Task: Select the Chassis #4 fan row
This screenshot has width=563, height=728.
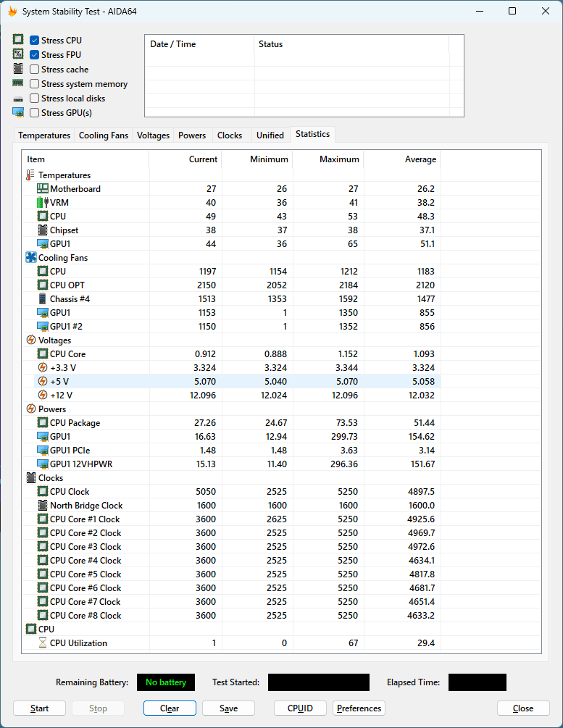Action: (x=231, y=298)
